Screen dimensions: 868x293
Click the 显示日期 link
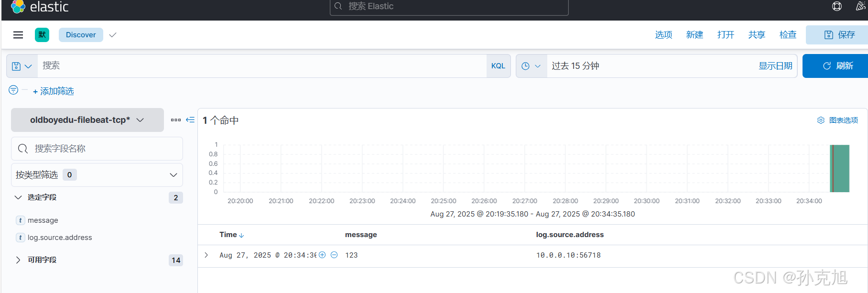pos(775,66)
